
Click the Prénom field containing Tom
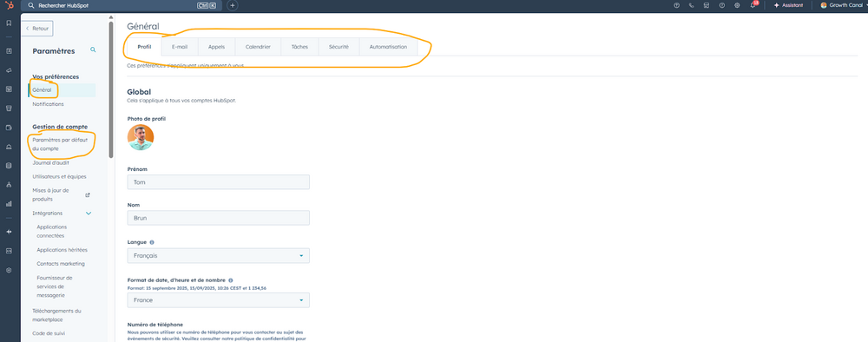tap(218, 182)
